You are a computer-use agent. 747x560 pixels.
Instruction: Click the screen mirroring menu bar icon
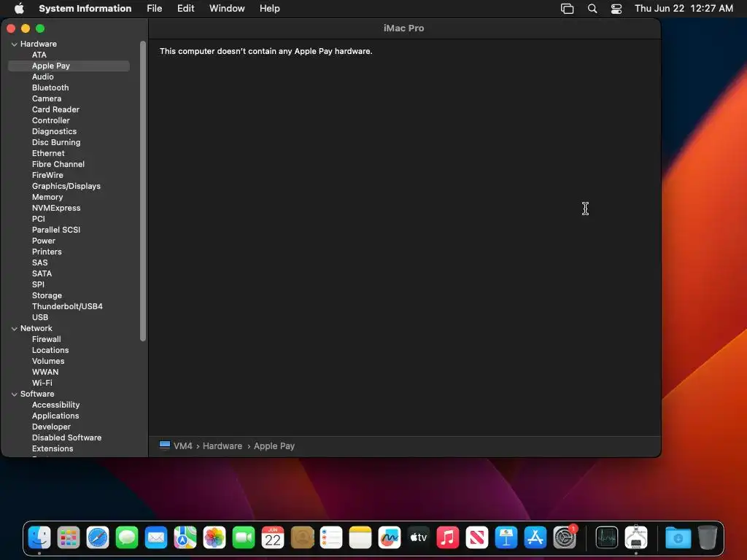(x=567, y=9)
